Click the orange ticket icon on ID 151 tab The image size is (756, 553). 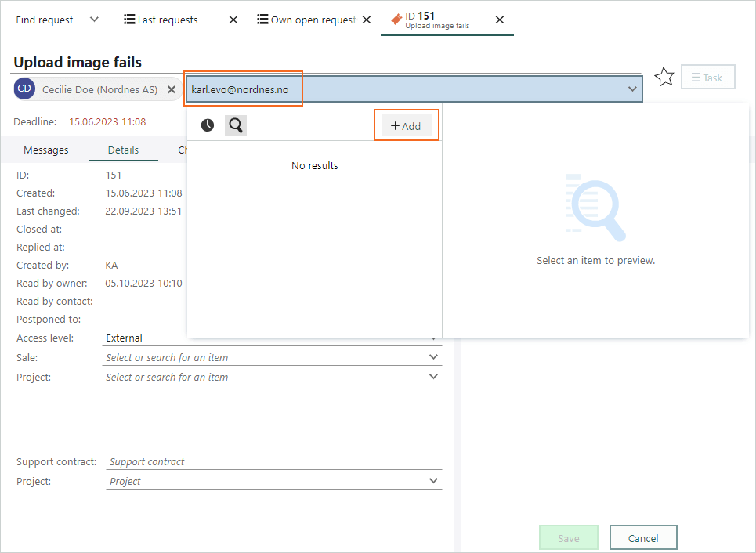pyautogui.click(x=396, y=20)
